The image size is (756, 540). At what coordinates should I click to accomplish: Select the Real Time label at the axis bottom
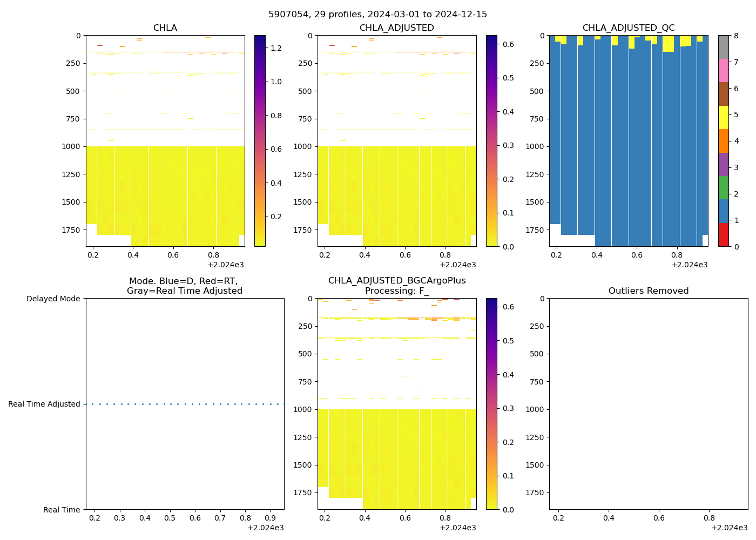[x=62, y=510]
